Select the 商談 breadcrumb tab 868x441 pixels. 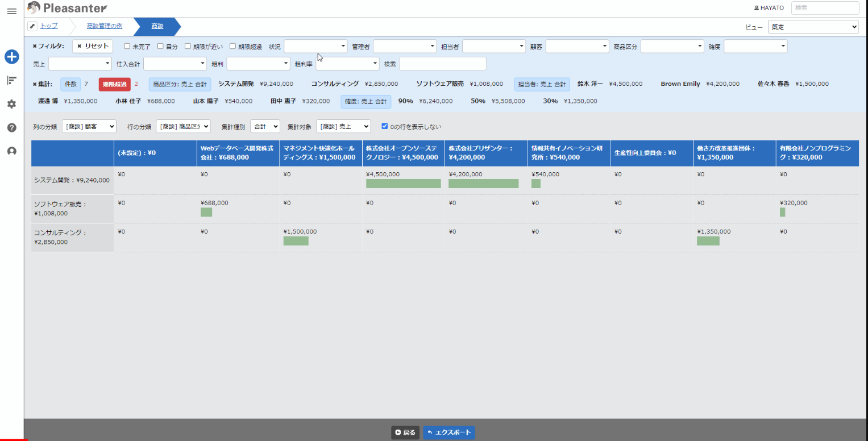157,26
